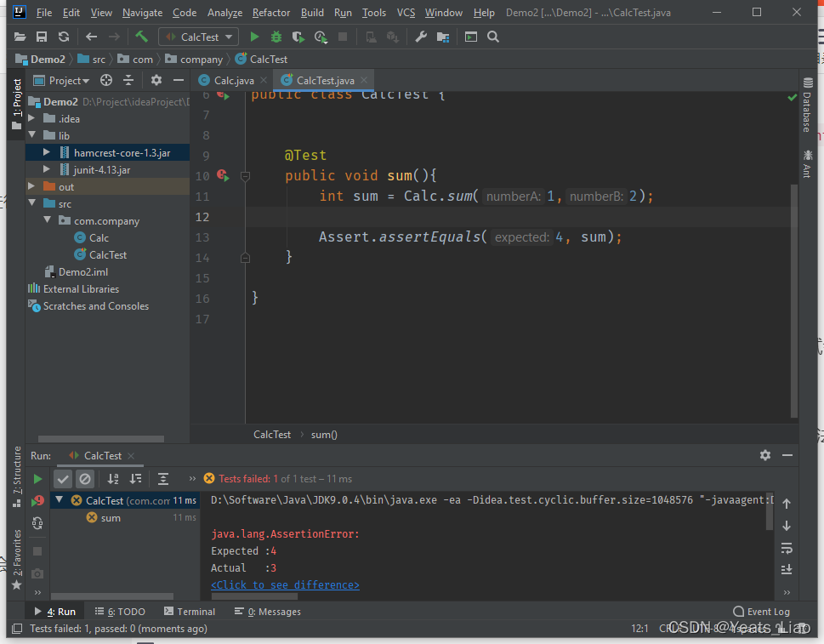The image size is (824, 644).
Task: Open the Terminal tool window button
Action: click(189, 612)
